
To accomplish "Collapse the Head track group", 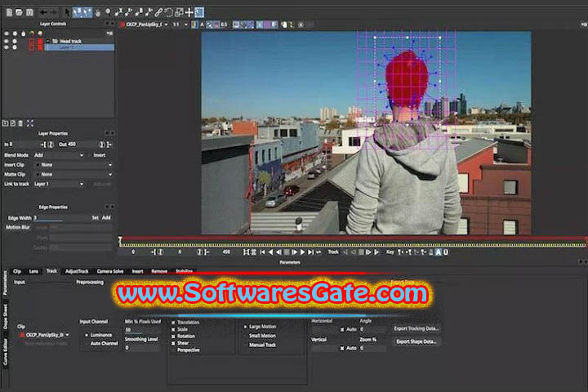I will click(47, 42).
